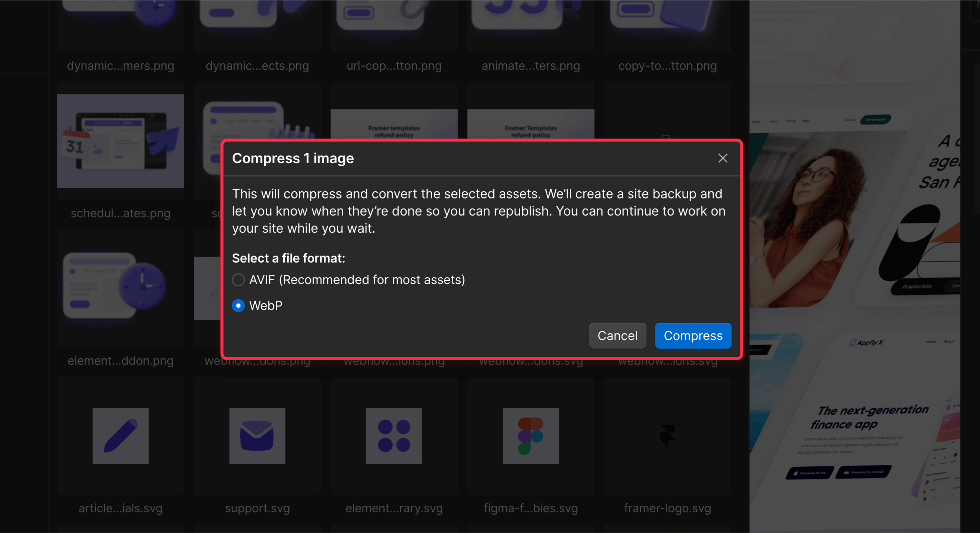
Task: Click the blue Compress button
Action: pos(693,336)
